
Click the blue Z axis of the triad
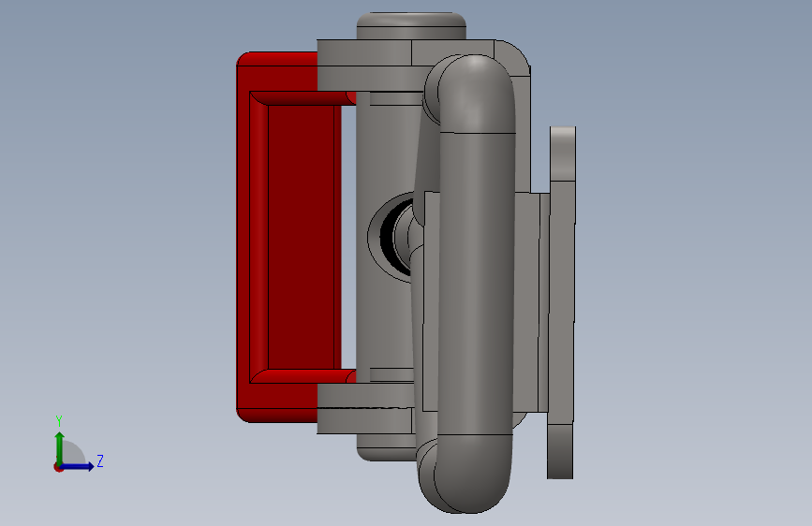[79, 466]
